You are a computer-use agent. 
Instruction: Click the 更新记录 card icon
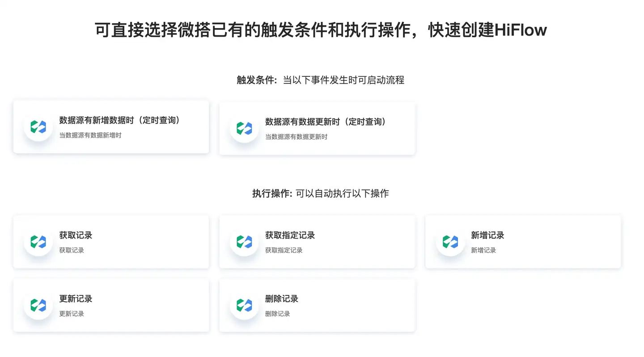tap(38, 306)
